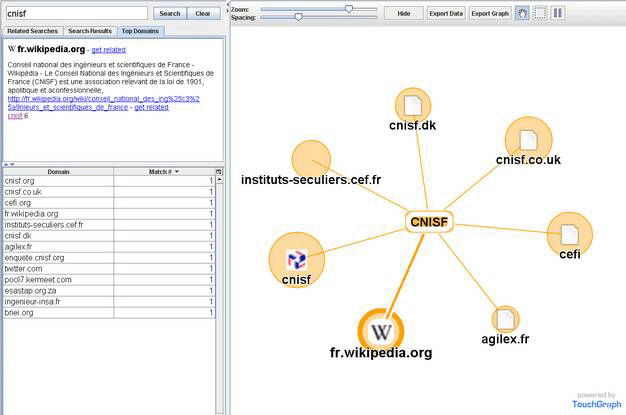This screenshot has width=626, height=415.
Task: Click the Clear button
Action: pyautogui.click(x=203, y=14)
